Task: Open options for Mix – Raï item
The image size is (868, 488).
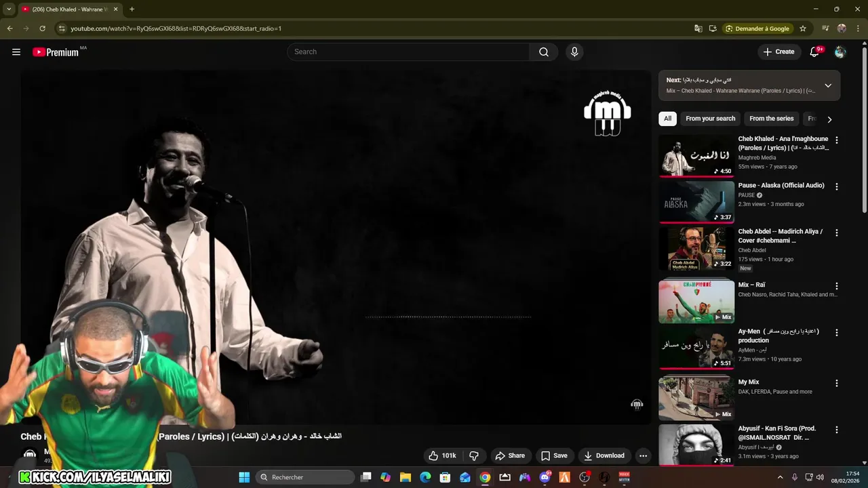Action: coord(837,286)
